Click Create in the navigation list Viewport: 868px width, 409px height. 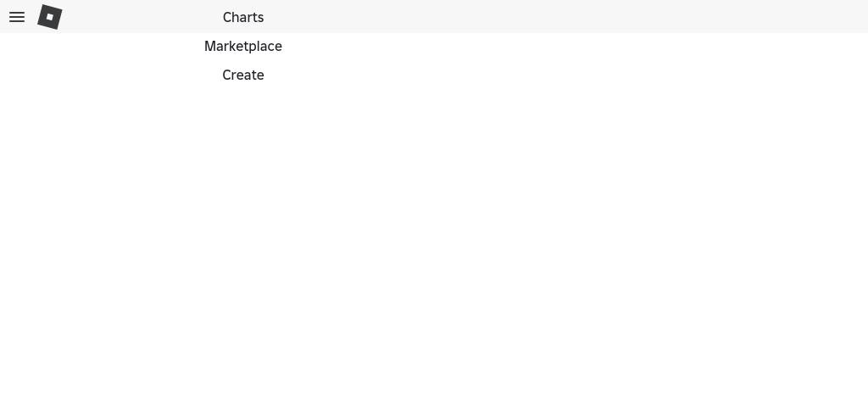pyautogui.click(x=243, y=75)
